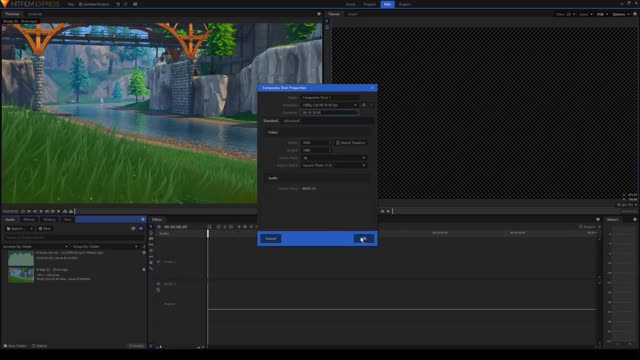Open the Editor panel options menu icon
This screenshot has height=360, width=640.
(x=598, y=220)
